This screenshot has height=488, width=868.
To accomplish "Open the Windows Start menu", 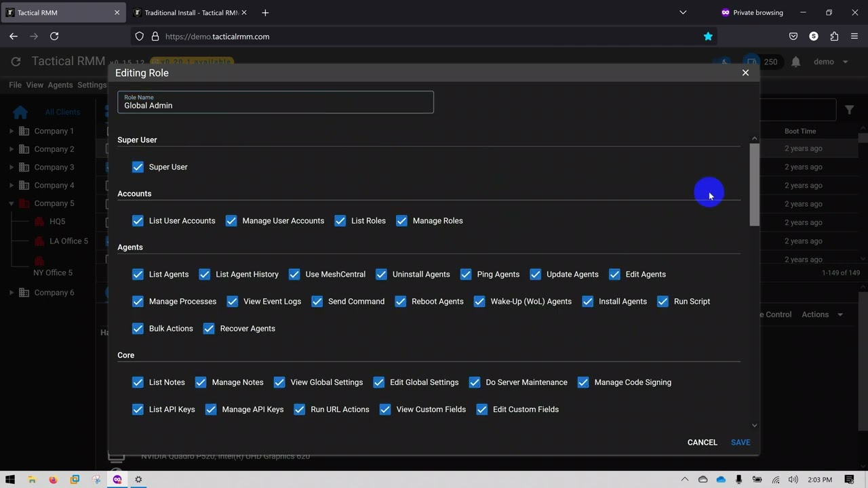I will click(10, 479).
